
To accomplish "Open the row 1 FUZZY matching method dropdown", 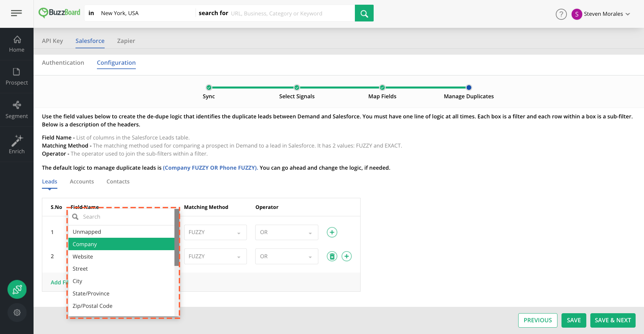I will [215, 232].
